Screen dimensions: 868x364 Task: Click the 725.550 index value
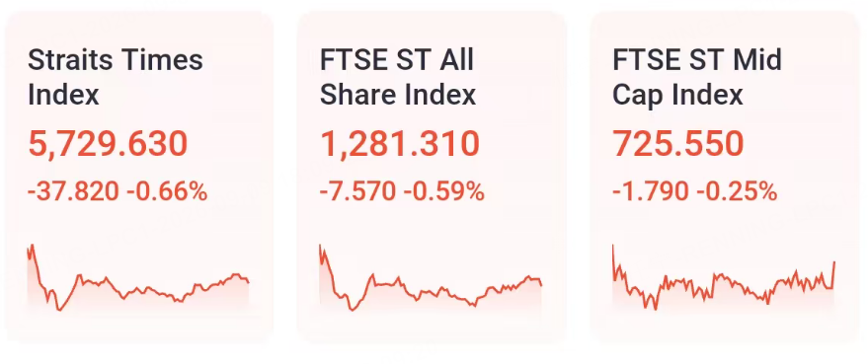[678, 144]
